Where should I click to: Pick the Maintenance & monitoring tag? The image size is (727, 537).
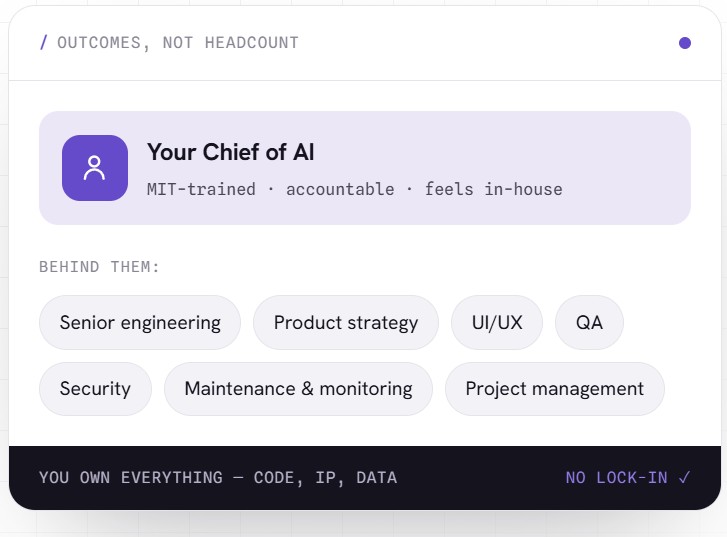(299, 389)
